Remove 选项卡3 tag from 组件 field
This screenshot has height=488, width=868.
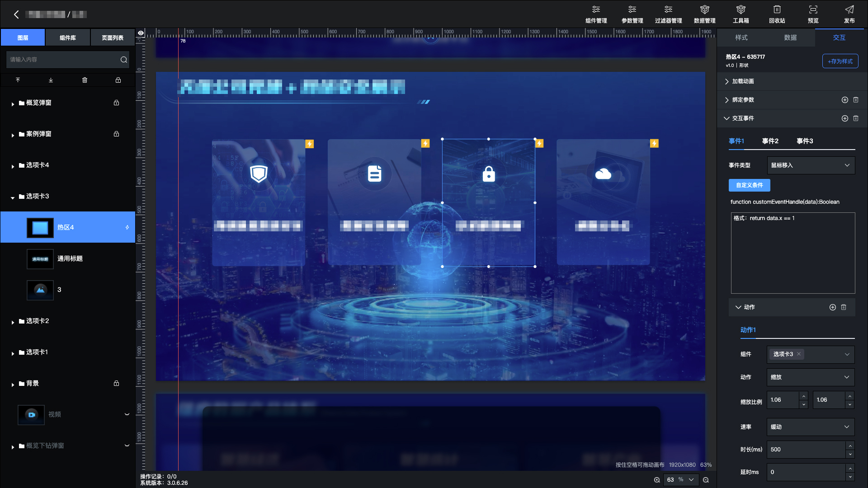pos(799,354)
